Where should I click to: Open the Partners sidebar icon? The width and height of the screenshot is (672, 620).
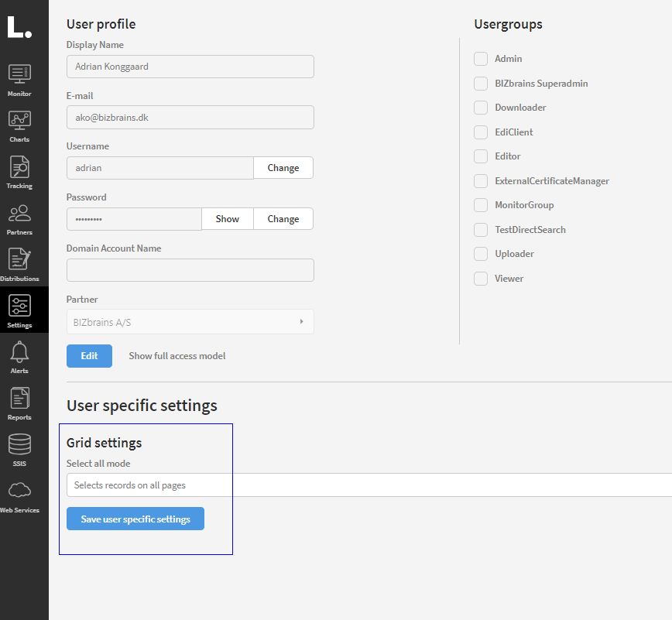pos(19,214)
